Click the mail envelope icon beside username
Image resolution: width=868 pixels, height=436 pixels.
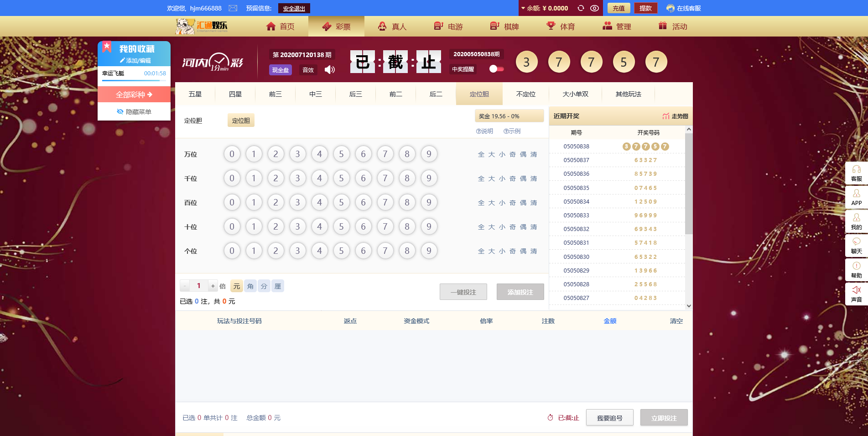(x=233, y=8)
